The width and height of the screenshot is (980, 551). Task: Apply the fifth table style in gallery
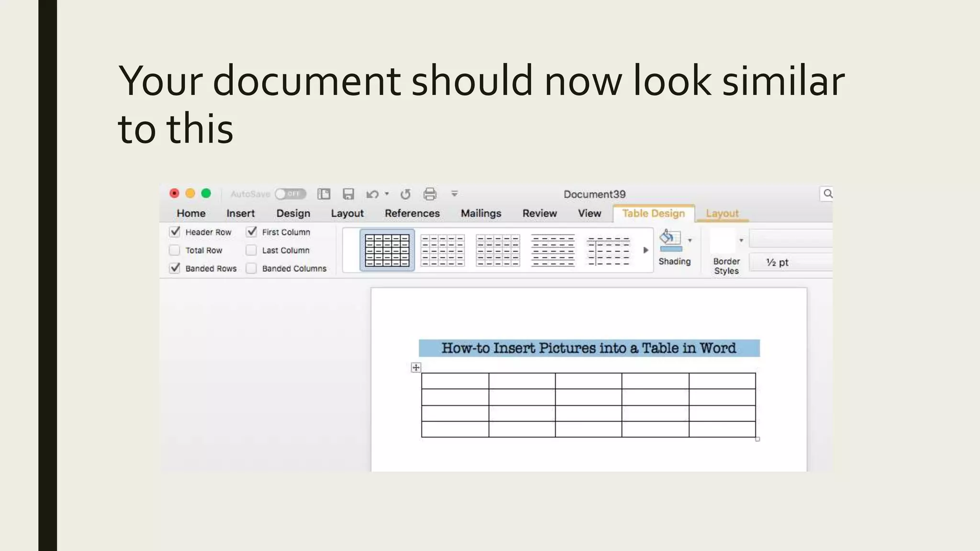pos(608,250)
